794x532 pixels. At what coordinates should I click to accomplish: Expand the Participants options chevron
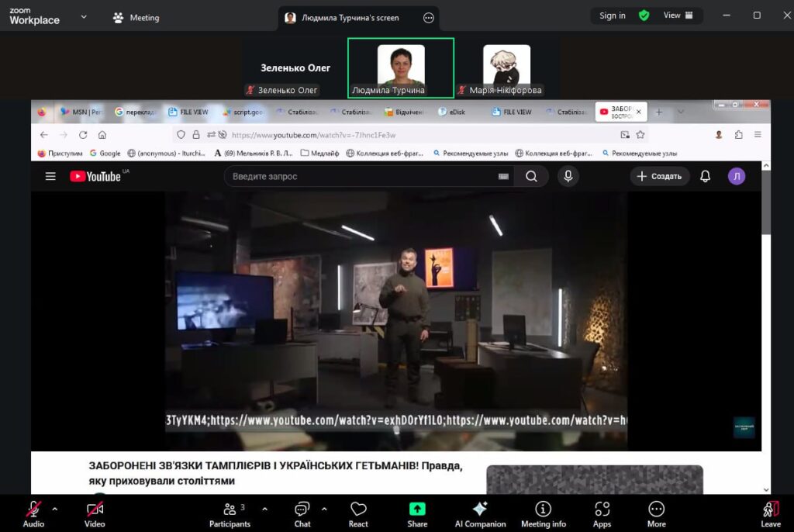[264, 509]
